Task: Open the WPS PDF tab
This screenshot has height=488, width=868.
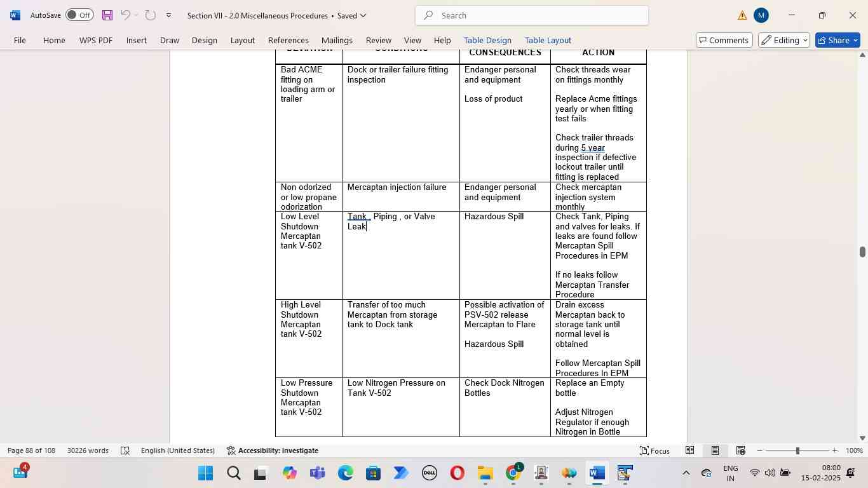Action: (96, 40)
